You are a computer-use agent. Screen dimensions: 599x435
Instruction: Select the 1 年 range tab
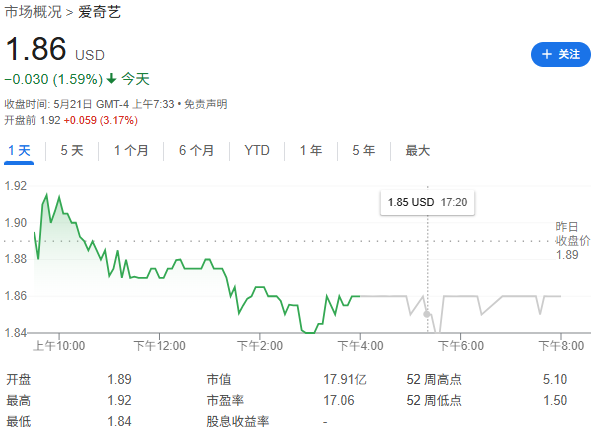pyautogui.click(x=311, y=150)
